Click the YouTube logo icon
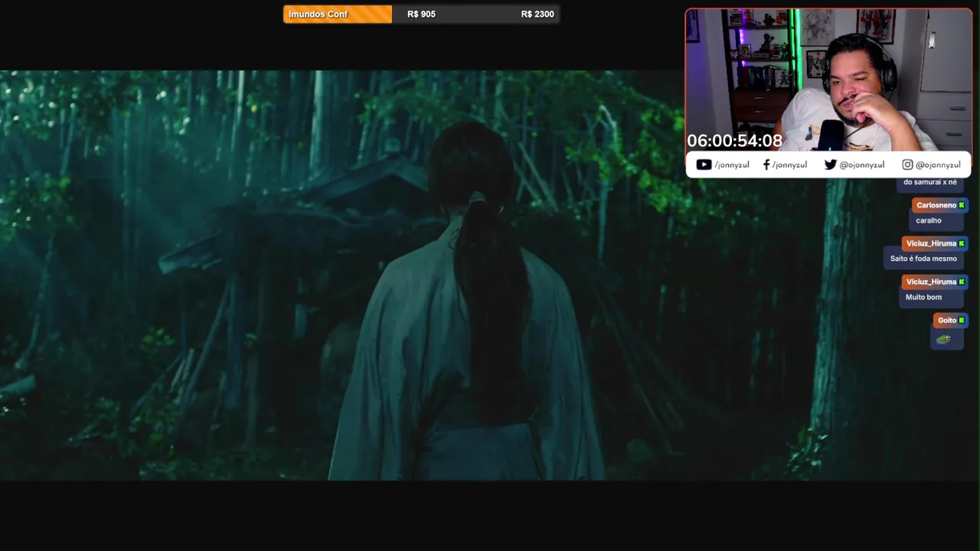The image size is (980, 551). [x=704, y=165]
